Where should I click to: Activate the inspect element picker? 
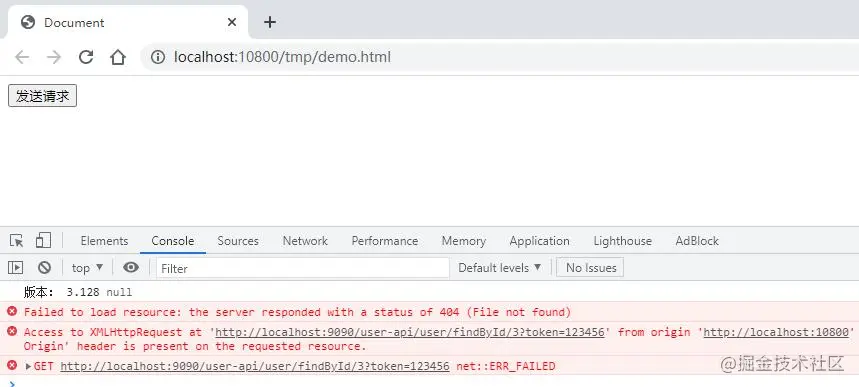(16, 241)
